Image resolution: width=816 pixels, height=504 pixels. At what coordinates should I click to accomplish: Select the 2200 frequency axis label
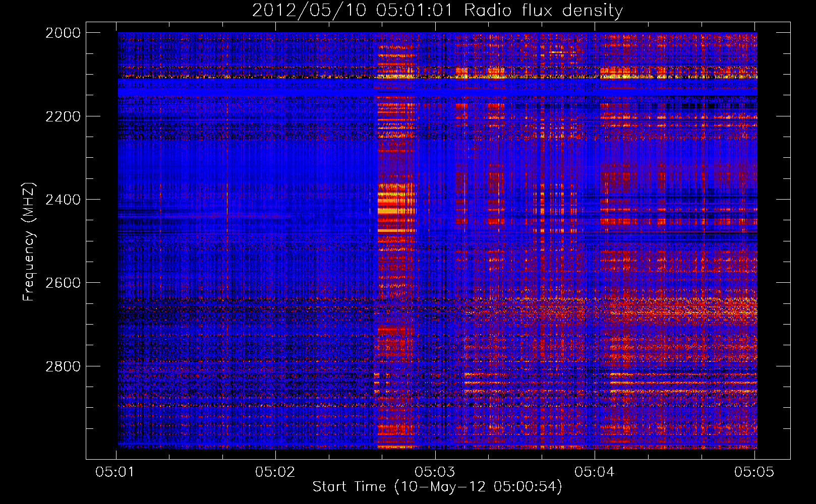tap(63, 116)
